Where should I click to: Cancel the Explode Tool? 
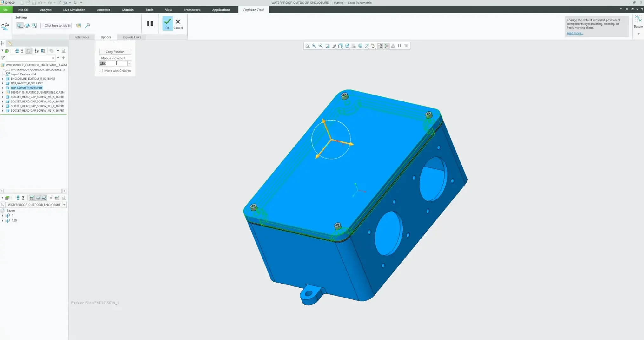click(178, 23)
